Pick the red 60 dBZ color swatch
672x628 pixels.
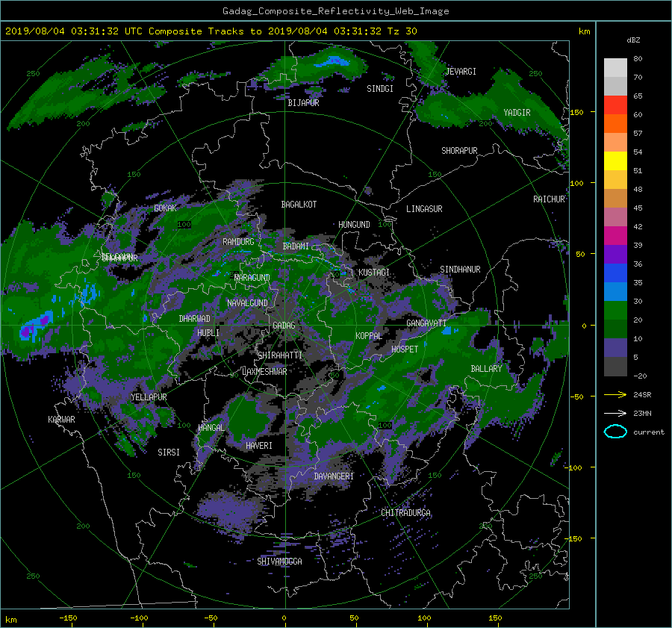coord(615,105)
